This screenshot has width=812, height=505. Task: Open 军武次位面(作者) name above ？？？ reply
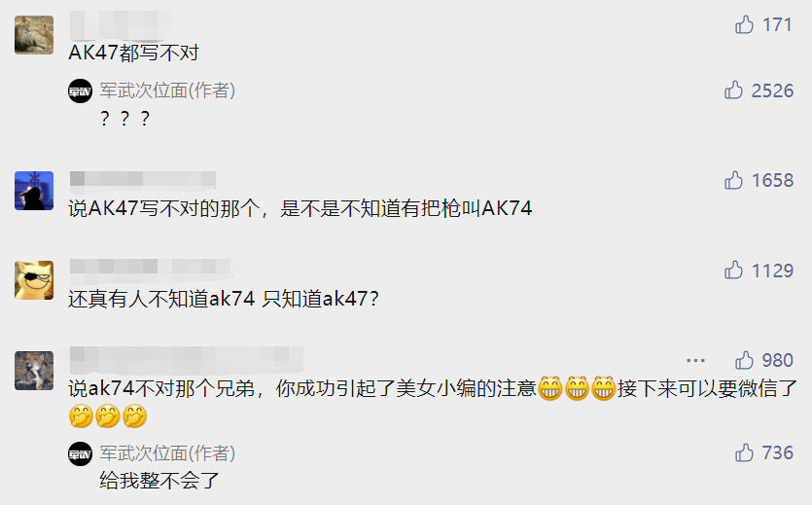168,90
